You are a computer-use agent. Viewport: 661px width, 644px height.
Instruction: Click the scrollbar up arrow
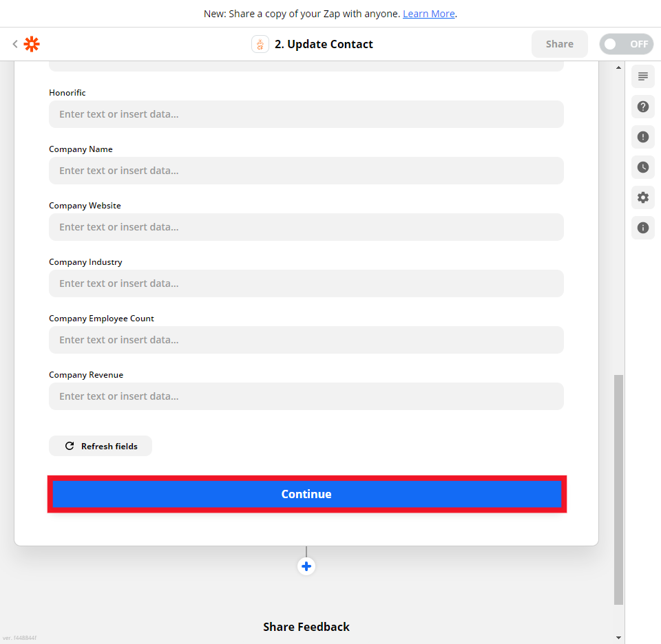[x=618, y=67]
